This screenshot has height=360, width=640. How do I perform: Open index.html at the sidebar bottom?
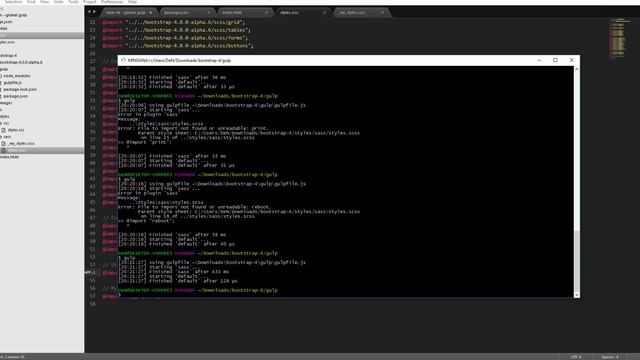tap(9, 157)
